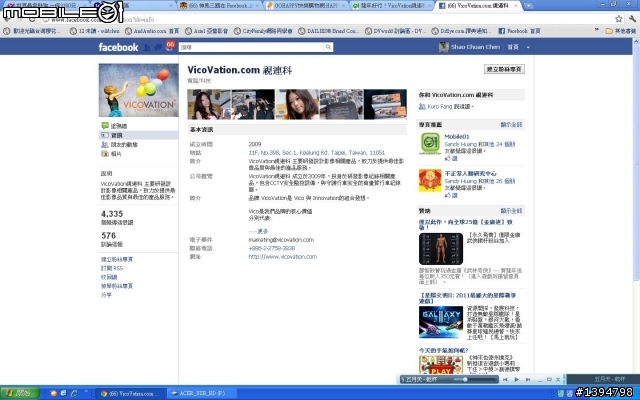
Task: Click the page's vertical scrollbar
Action: (x=636, y=160)
